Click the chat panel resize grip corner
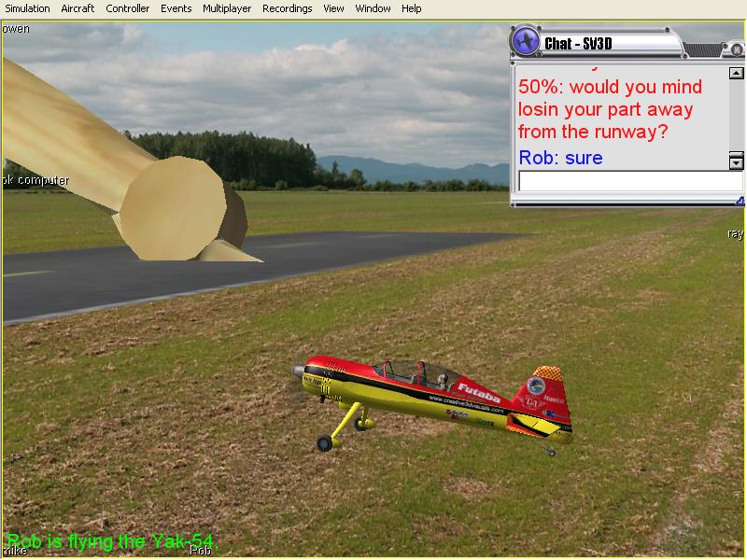Screen dimensions: 747x560 [x=739, y=201]
